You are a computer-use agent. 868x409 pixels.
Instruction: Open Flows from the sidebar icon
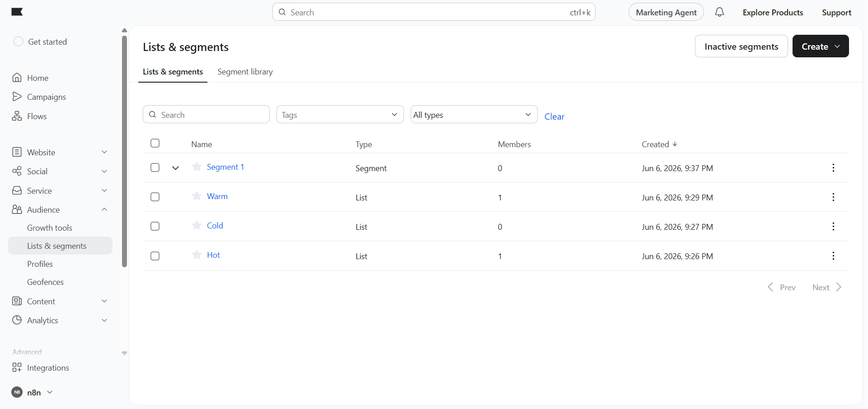pyautogui.click(x=17, y=116)
